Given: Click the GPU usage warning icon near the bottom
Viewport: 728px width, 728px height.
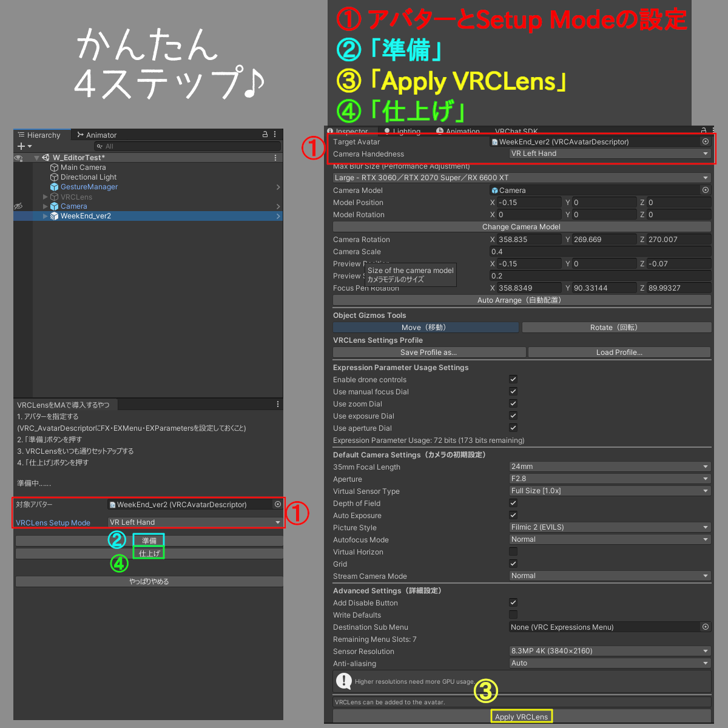Looking at the screenshot, I should [x=343, y=681].
